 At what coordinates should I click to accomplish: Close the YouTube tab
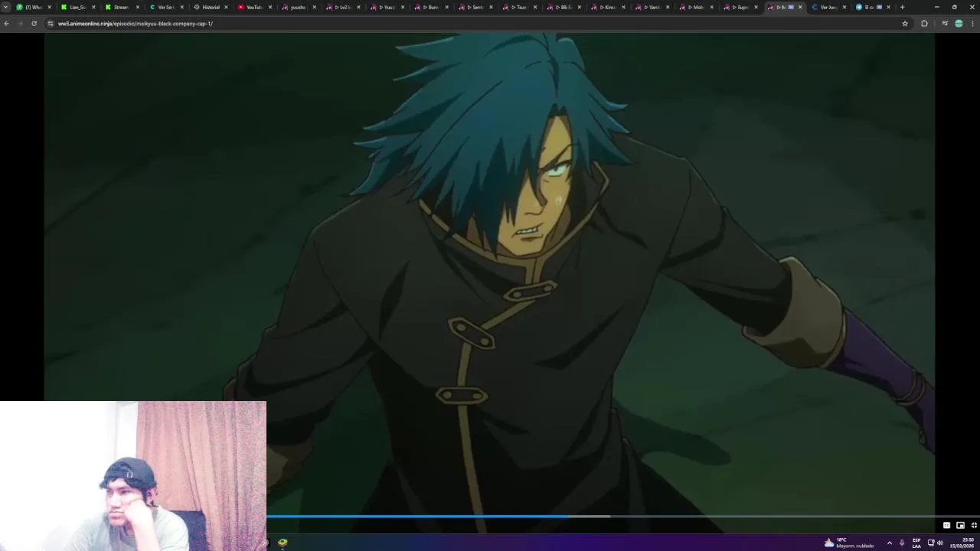pos(270,7)
